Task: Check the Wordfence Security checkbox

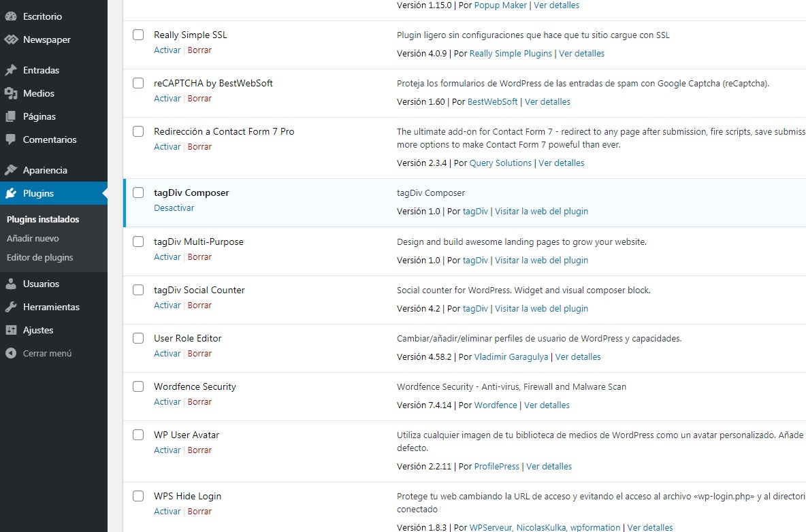Action: tap(138, 386)
